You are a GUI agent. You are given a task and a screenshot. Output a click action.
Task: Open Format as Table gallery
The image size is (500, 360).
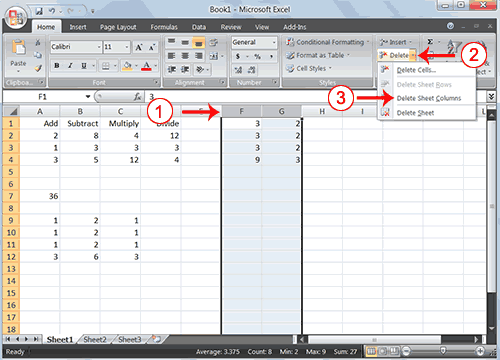pos(318,55)
